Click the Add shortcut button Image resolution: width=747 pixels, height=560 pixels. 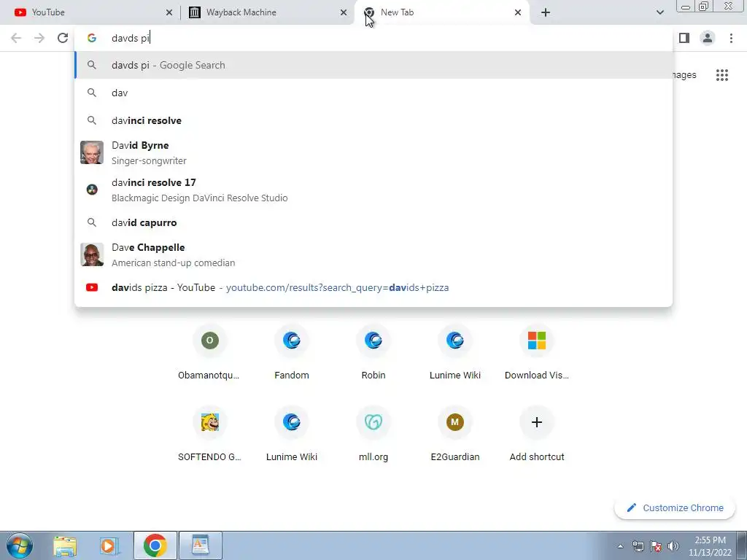pos(536,435)
